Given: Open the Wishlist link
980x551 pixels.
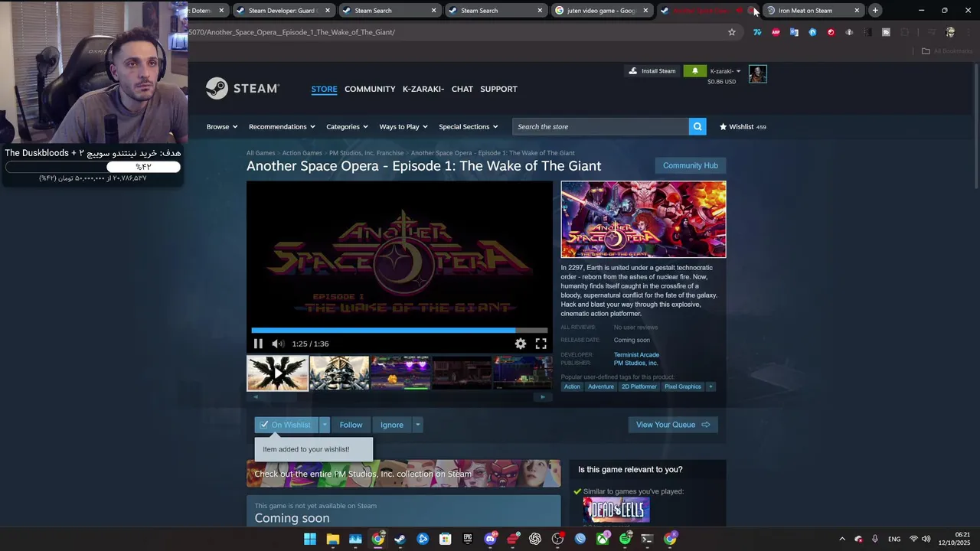Looking at the screenshot, I should click(x=742, y=126).
